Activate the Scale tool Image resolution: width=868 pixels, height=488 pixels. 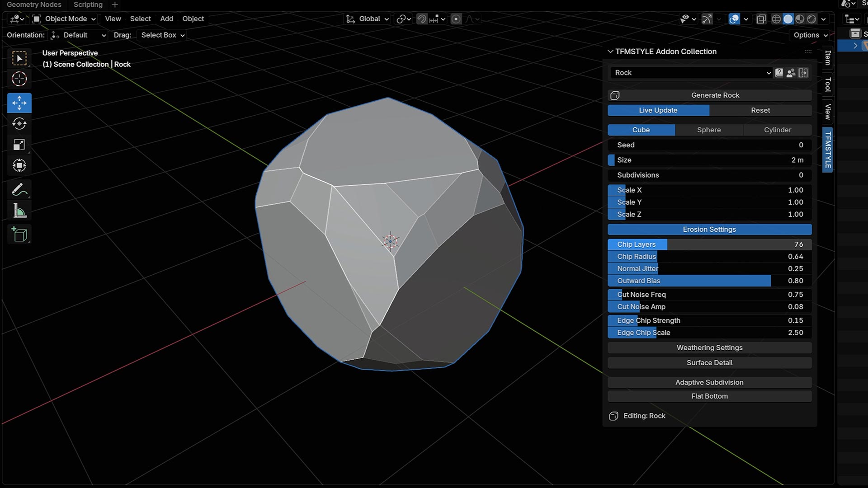point(19,145)
